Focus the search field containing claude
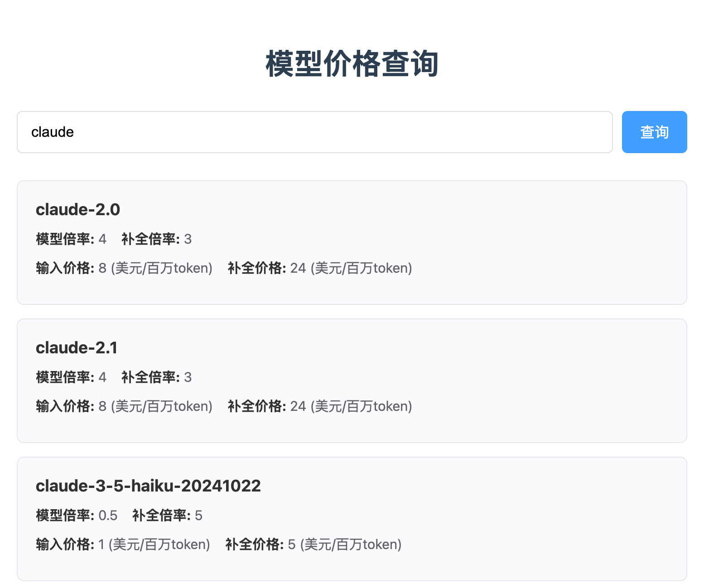This screenshot has width=704, height=588. point(315,132)
